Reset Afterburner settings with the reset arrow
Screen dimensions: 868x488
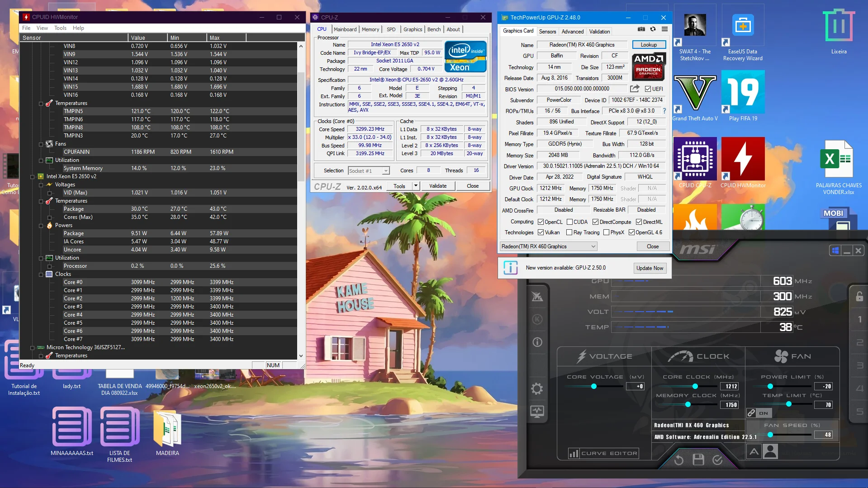point(678,460)
